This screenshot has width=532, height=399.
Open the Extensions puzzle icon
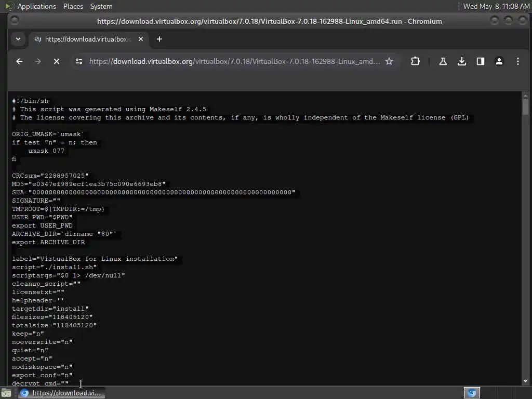[415, 61]
